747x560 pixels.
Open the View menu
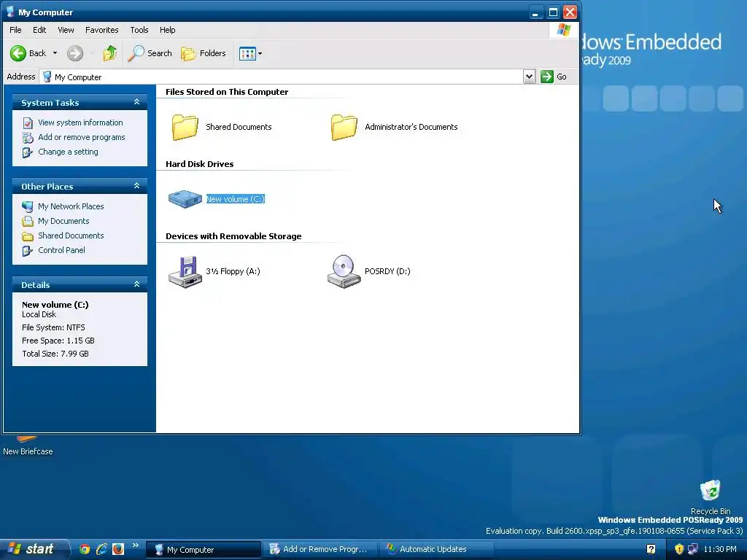pyautogui.click(x=66, y=30)
